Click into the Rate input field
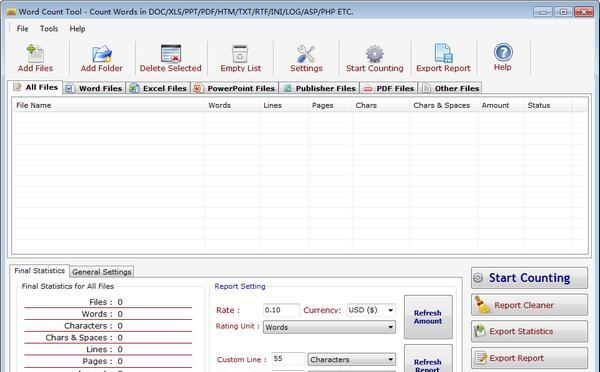The image size is (600, 372). tap(281, 310)
